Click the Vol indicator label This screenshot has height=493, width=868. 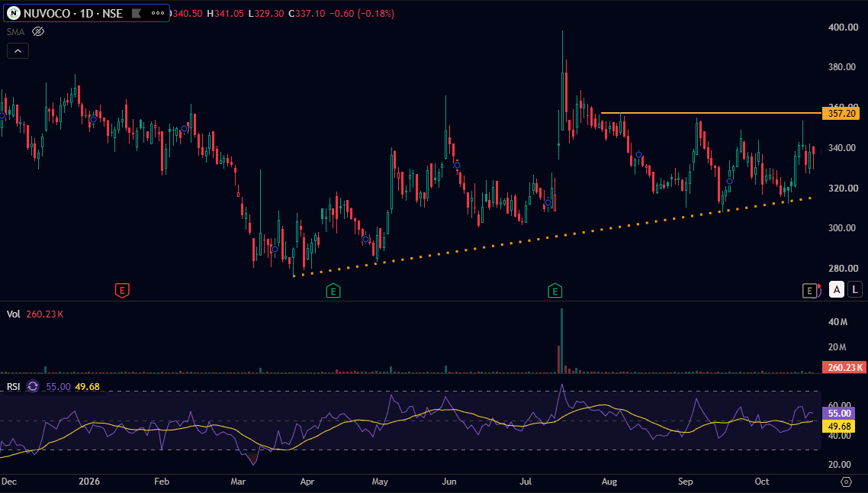click(x=13, y=314)
